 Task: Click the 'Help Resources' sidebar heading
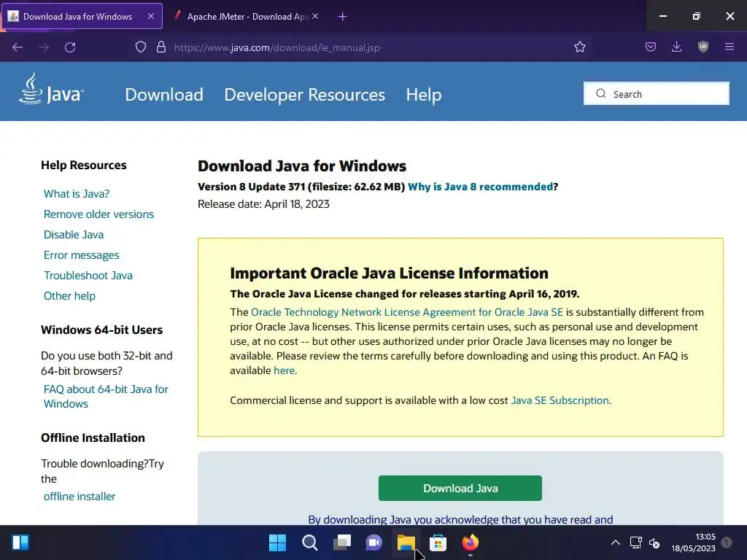coord(84,166)
